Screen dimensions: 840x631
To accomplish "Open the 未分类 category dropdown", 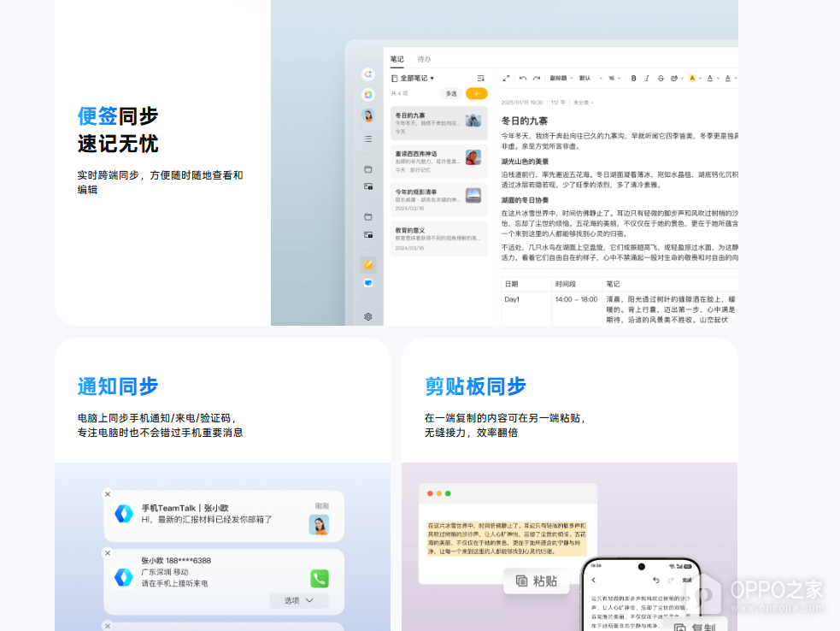I will pos(583,103).
